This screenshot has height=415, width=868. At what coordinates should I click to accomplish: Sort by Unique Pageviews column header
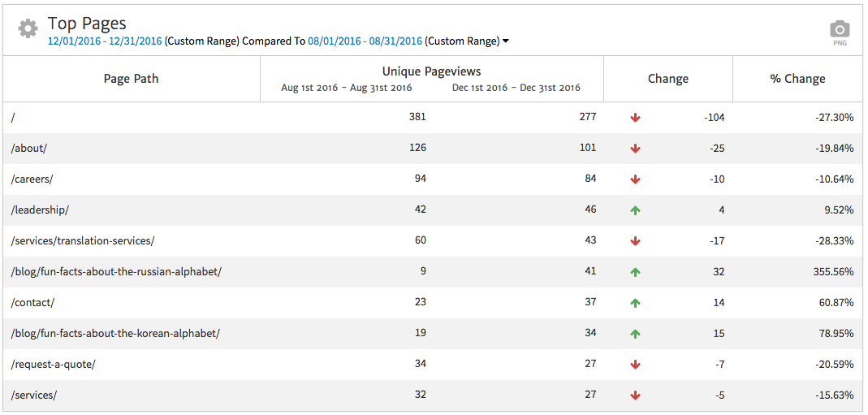[x=431, y=71]
